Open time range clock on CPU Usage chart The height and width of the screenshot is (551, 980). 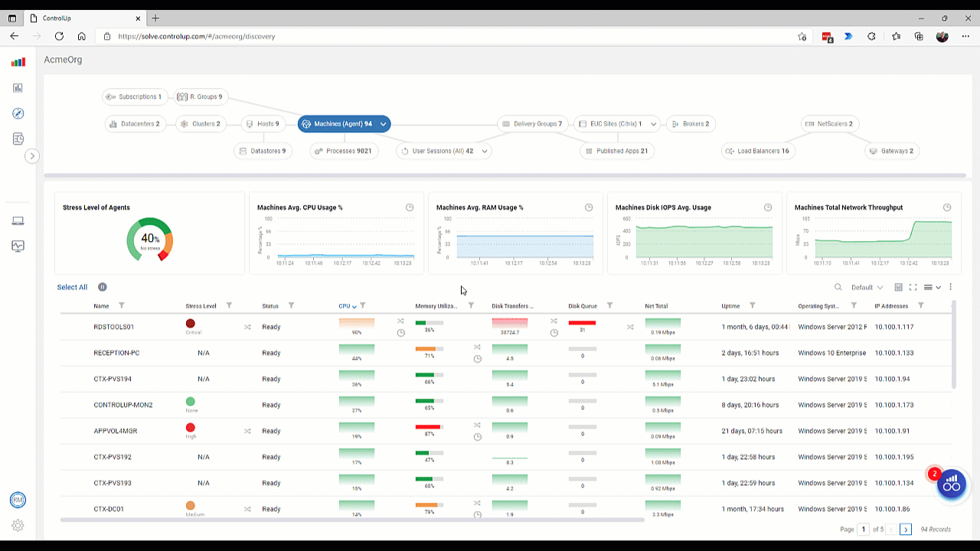click(x=410, y=207)
